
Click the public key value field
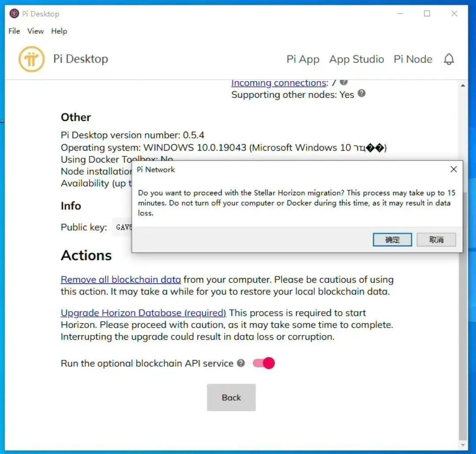[x=122, y=227]
